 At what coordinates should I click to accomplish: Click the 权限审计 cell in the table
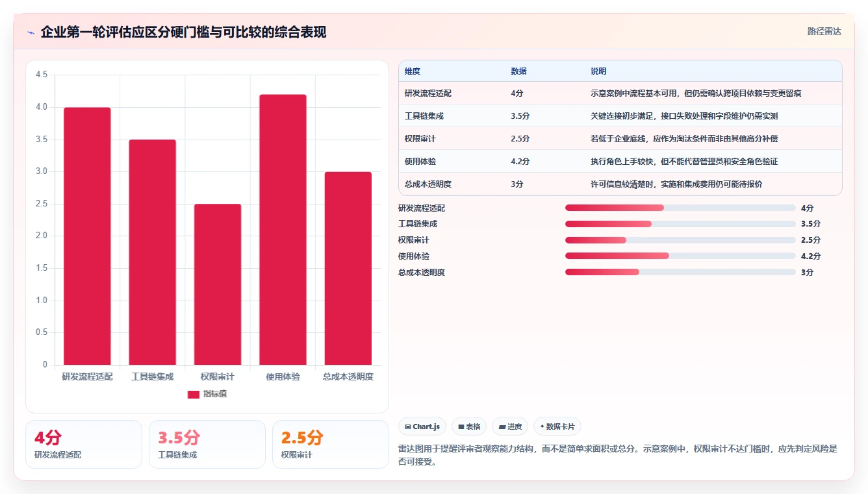tap(420, 139)
